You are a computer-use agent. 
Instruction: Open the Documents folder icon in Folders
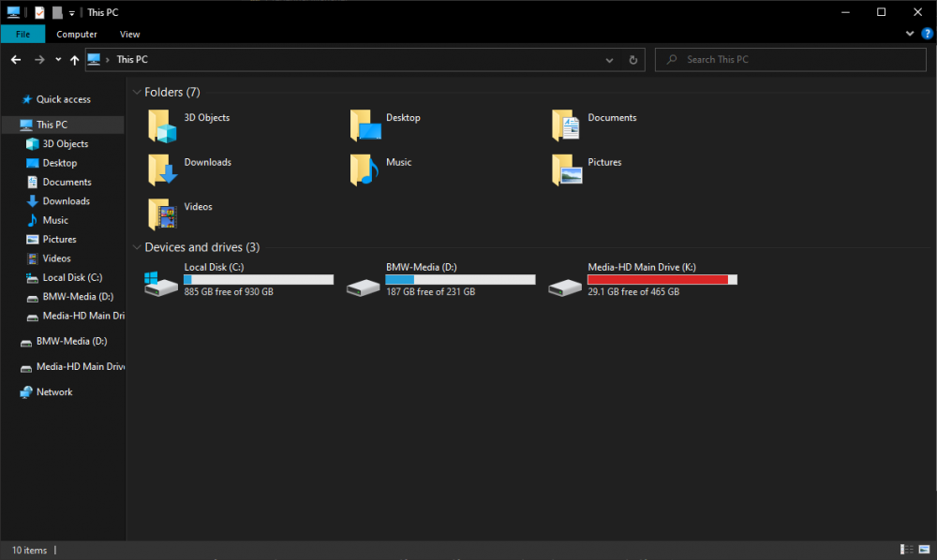566,125
